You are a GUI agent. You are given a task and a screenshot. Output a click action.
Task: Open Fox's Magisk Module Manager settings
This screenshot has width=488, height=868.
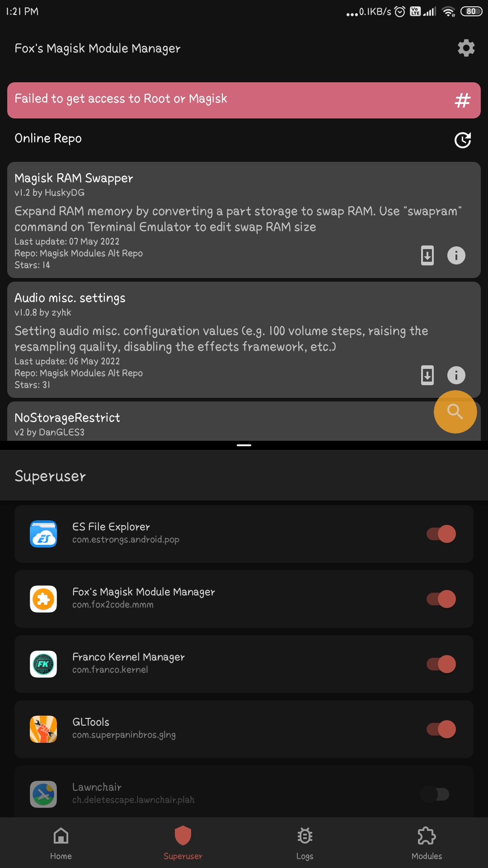[466, 47]
